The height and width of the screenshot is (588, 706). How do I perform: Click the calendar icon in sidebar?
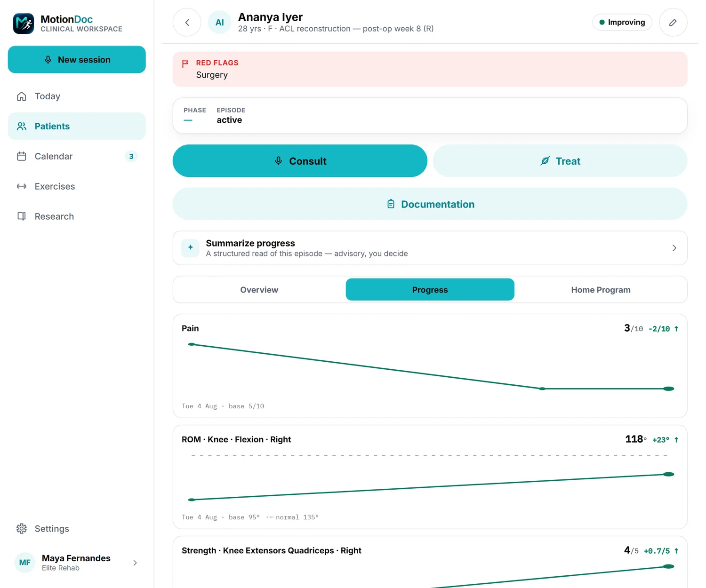pyautogui.click(x=22, y=157)
